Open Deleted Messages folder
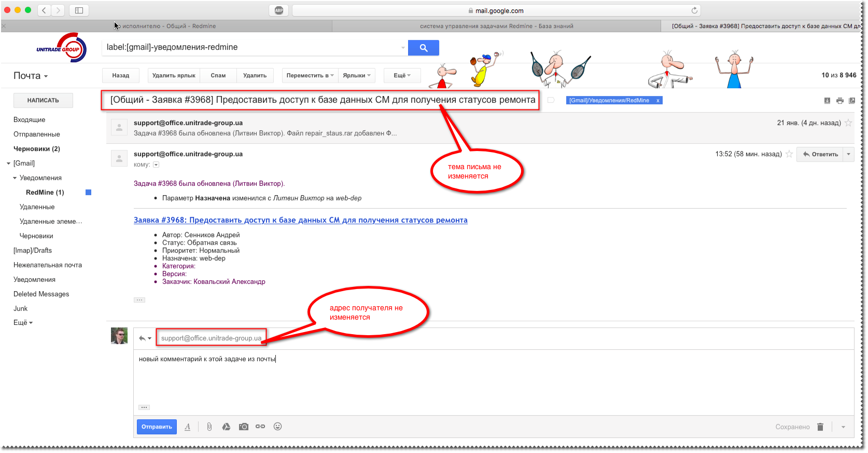This screenshot has height=453, width=868. click(41, 294)
